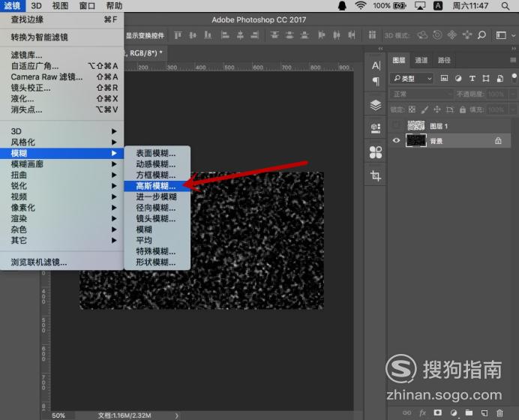The image size is (519, 420).
Task: Toggle lock all padlock
Action: click(x=463, y=109)
